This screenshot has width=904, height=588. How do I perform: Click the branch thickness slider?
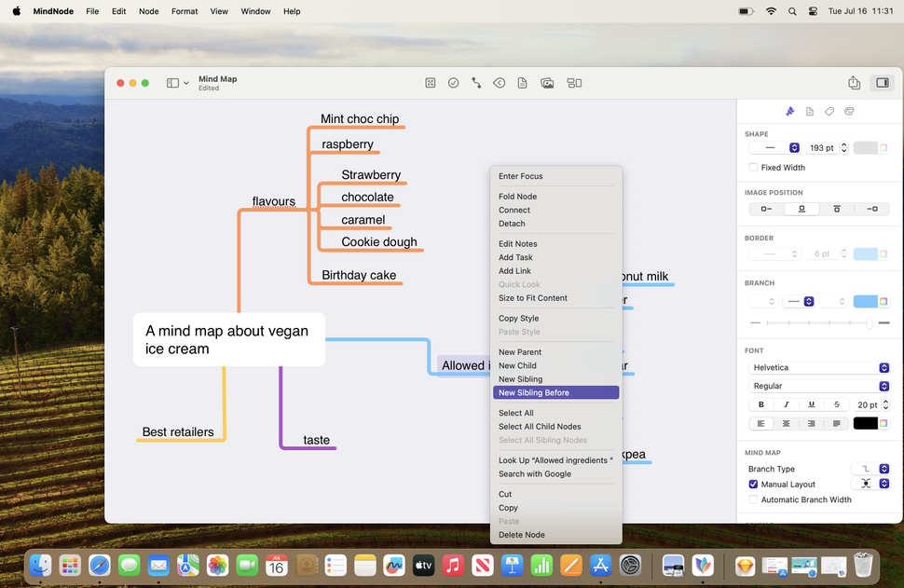tap(818, 322)
